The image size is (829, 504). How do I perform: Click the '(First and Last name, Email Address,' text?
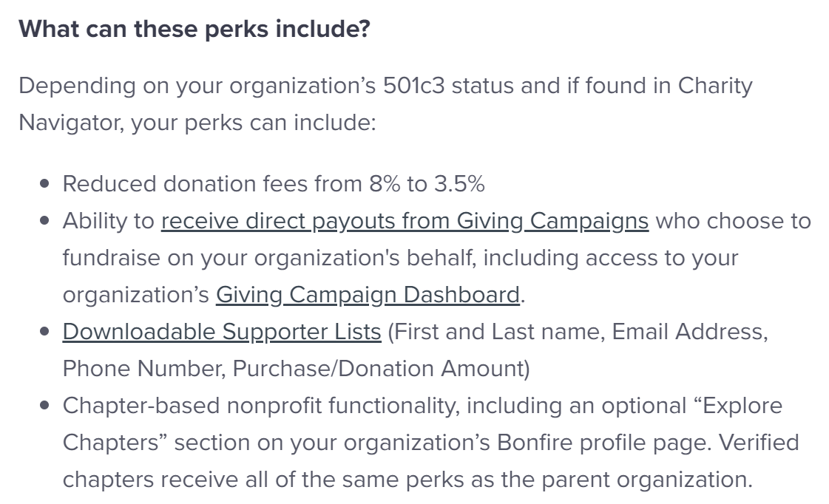click(578, 333)
